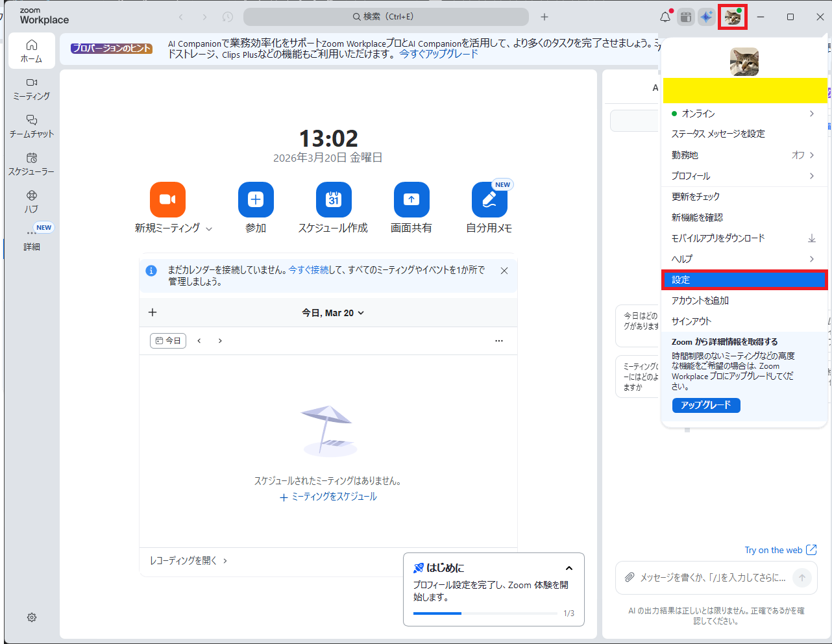Click the orange New Meeting camera icon
Image resolution: width=832 pixels, height=644 pixels.
coord(167,199)
